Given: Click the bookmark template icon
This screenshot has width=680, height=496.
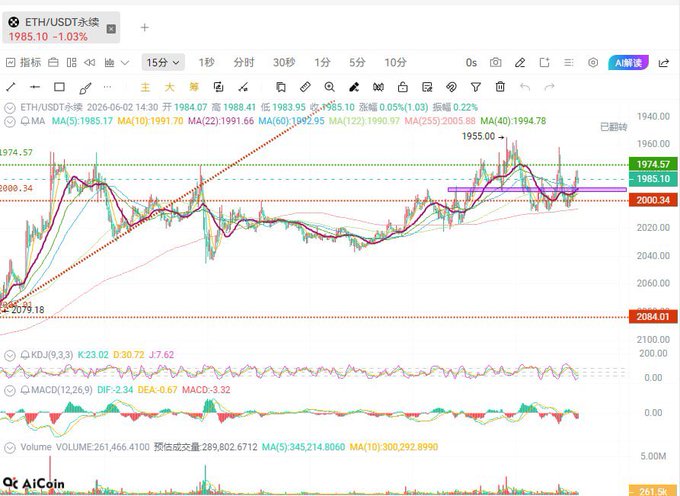Looking at the screenshot, I should 281,87.
